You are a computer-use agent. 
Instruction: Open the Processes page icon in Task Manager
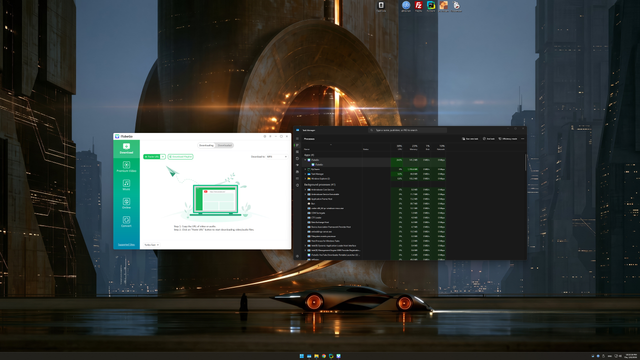pos(297,145)
